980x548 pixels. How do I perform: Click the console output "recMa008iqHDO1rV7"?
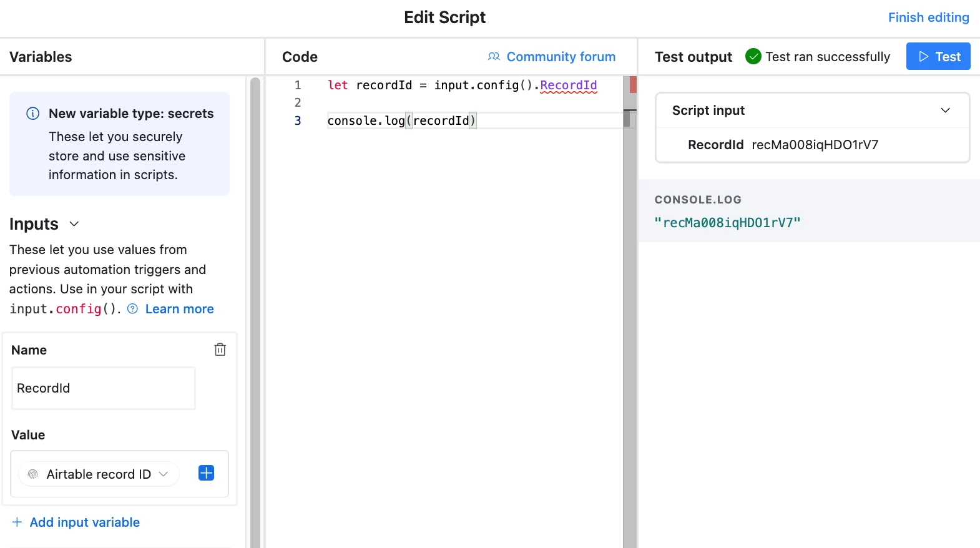(727, 223)
